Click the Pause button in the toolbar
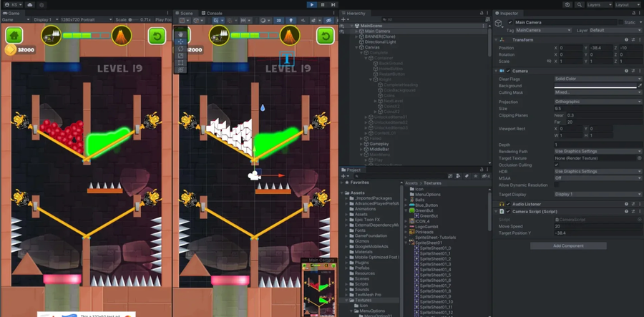Viewport: 644px width, 317px height. (x=323, y=4)
